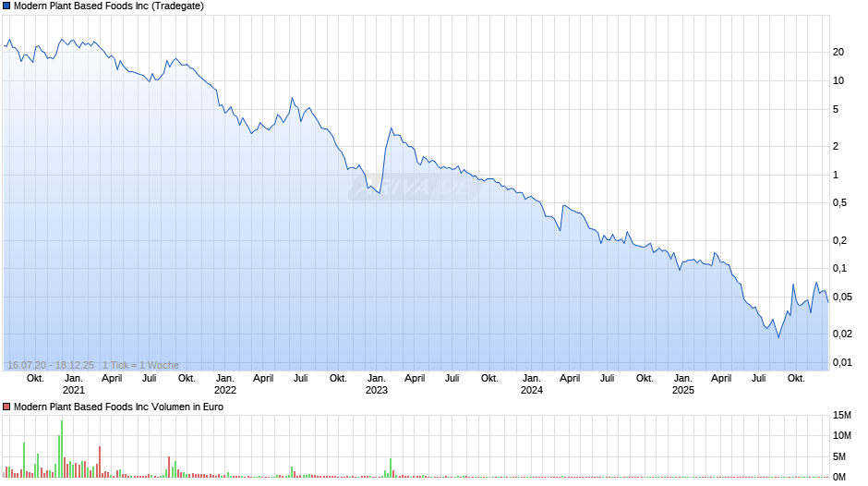Click the volume axis label '15M'
Screen dimensions: 868x486
click(x=842, y=415)
